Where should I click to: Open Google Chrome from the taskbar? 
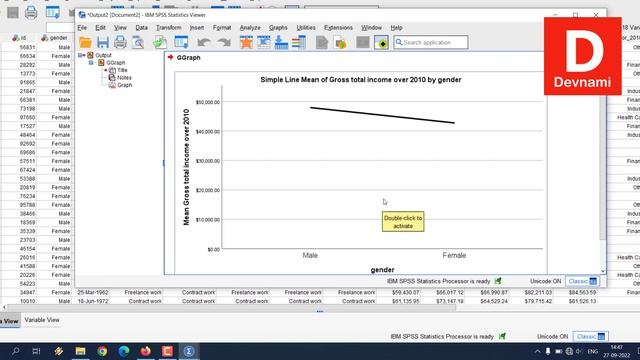click(x=102, y=351)
